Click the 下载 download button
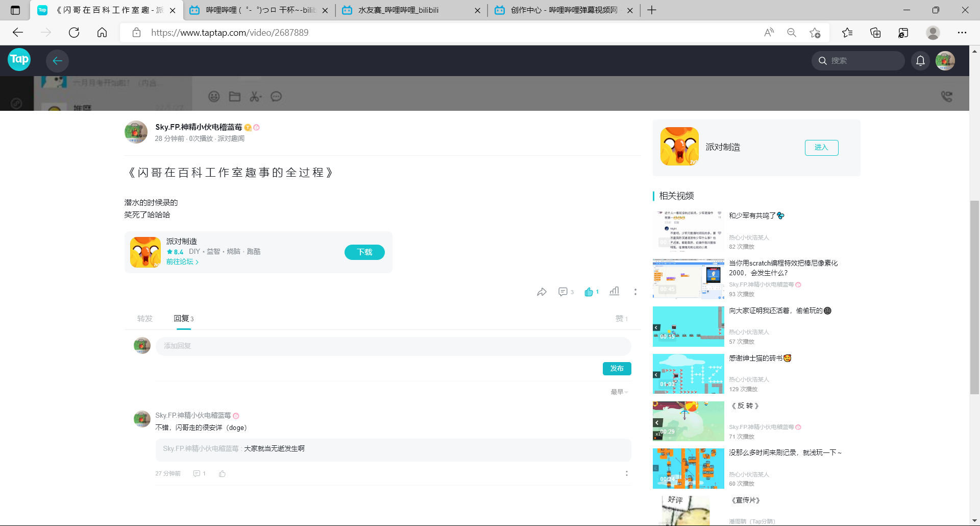Screen dimensions: 980x526 click(364, 252)
